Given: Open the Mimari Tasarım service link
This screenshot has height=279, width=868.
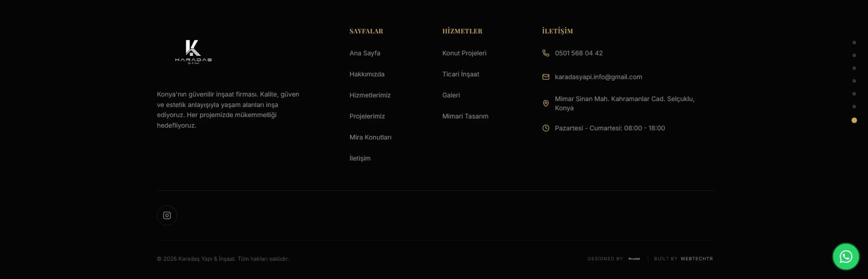Looking at the screenshot, I should pyautogui.click(x=465, y=116).
